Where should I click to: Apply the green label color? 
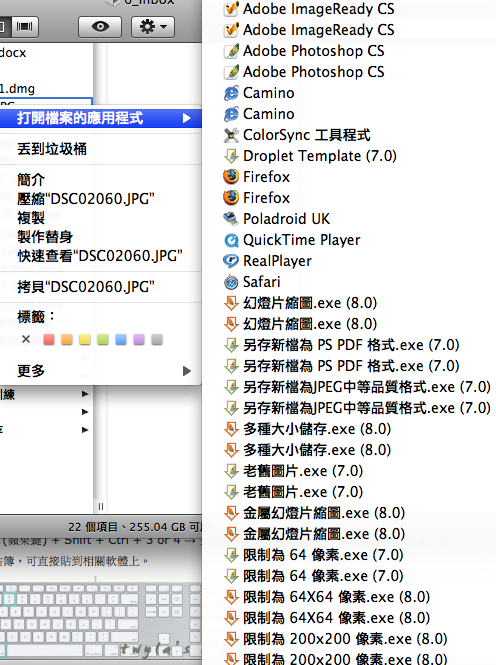pos(103,339)
